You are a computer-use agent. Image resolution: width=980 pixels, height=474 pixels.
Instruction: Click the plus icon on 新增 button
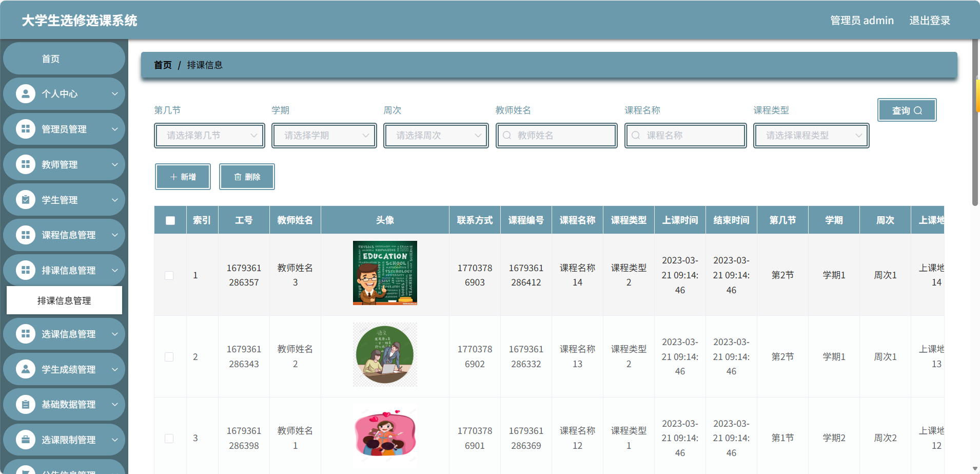coord(173,177)
